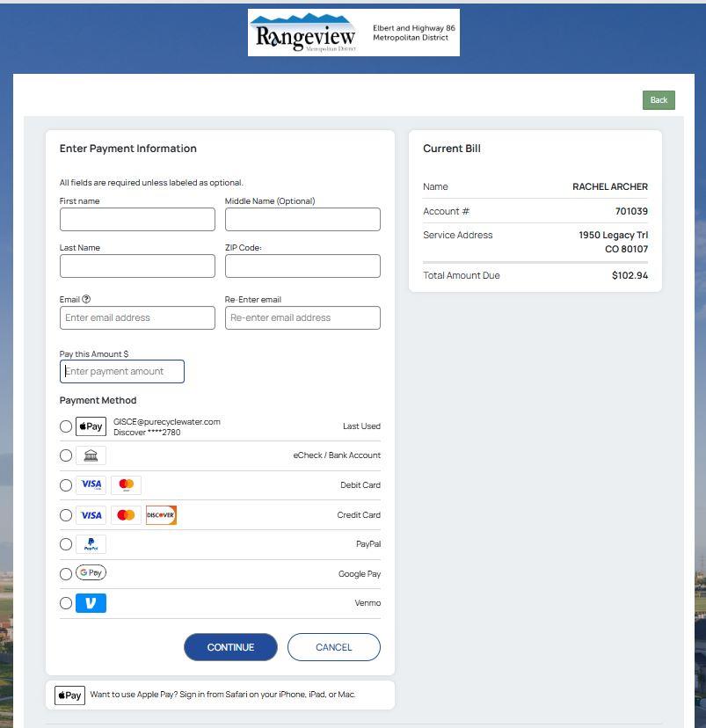Click the Visa icon in the Debit Card row
The height and width of the screenshot is (728, 706).
pyautogui.click(x=91, y=484)
